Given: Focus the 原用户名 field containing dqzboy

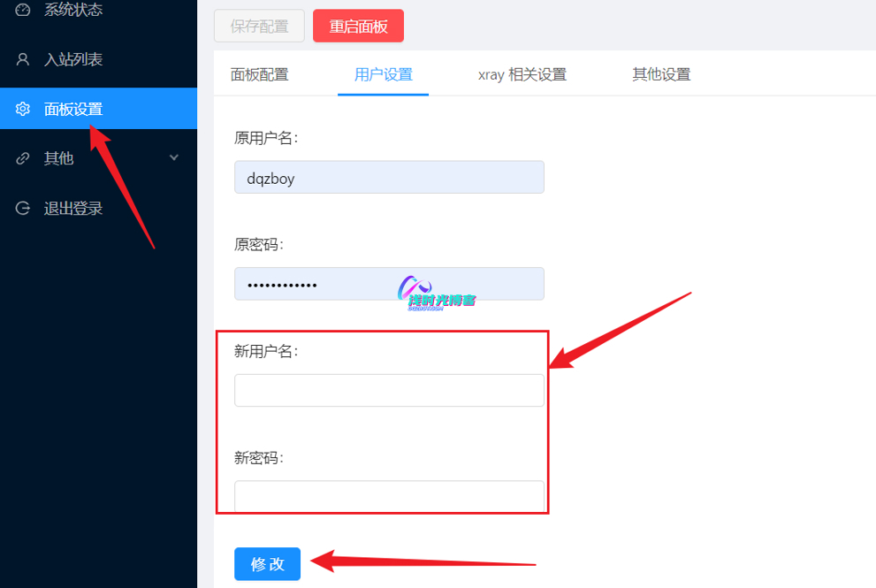Looking at the screenshot, I should tap(389, 177).
